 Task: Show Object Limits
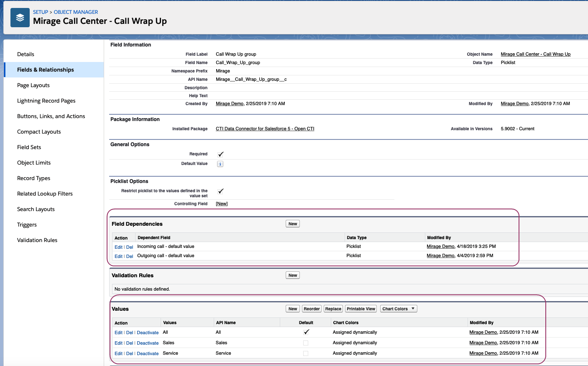(34, 163)
